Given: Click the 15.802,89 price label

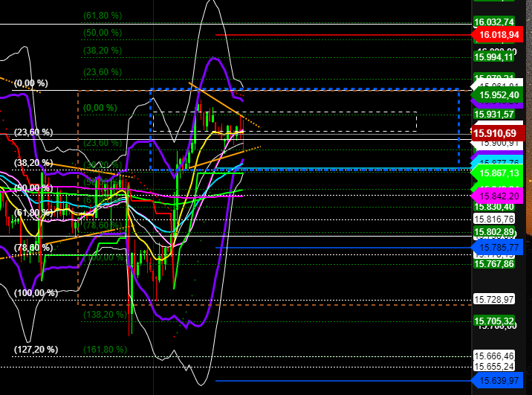Looking at the screenshot, I should coord(493,232).
